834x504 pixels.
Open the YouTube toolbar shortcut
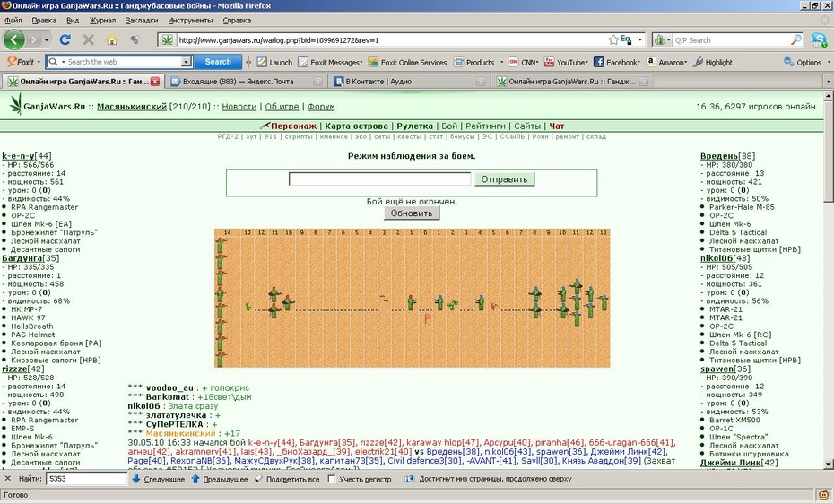point(566,62)
